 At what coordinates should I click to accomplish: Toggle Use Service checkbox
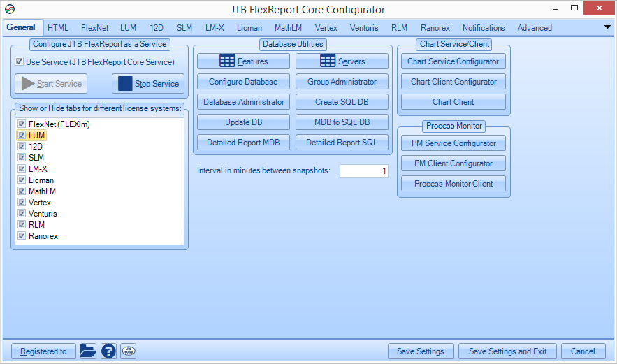click(x=19, y=61)
